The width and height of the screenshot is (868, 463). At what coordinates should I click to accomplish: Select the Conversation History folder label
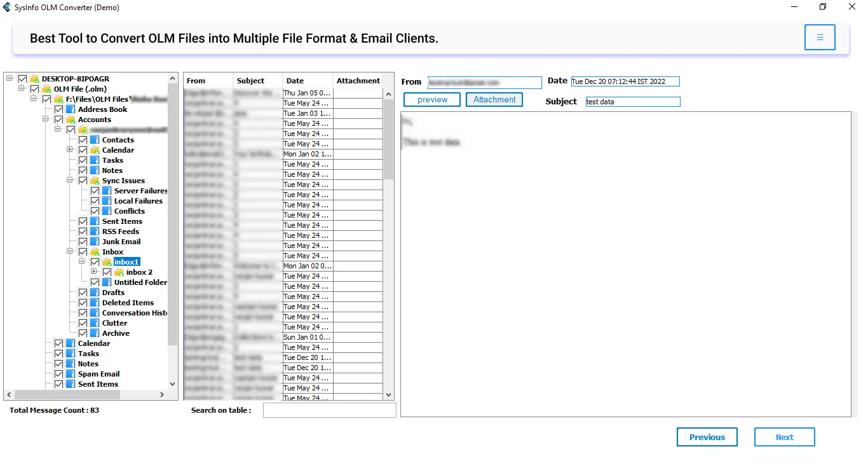[x=135, y=313]
